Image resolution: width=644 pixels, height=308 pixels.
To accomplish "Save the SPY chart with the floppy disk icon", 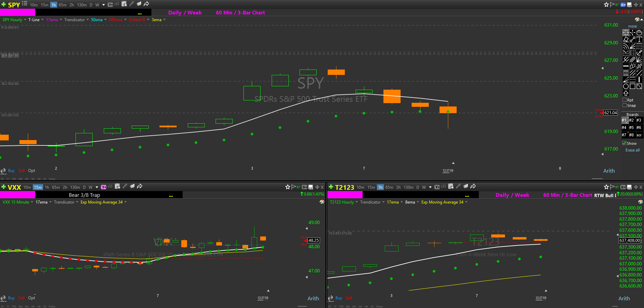I will point(629,5).
